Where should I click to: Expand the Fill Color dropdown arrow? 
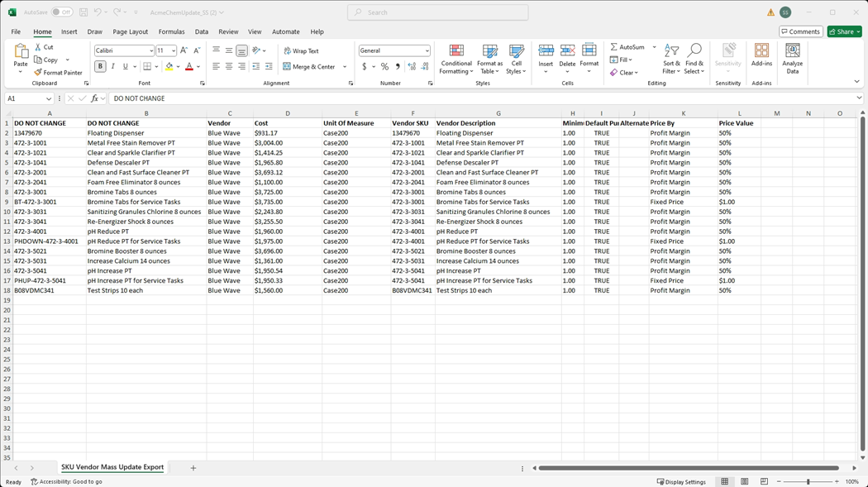click(x=178, y=67)
